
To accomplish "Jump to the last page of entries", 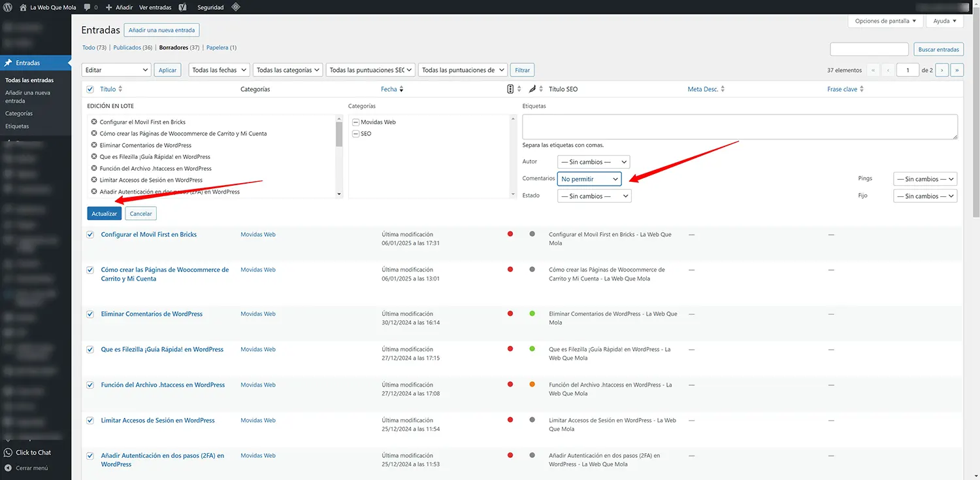I will click(957, 70).
